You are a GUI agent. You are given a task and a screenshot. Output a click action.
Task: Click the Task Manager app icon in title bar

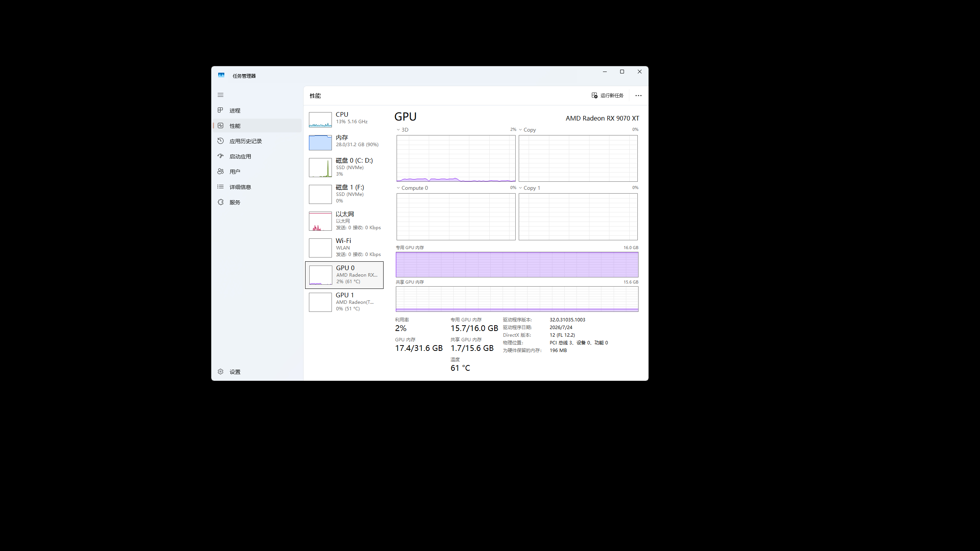[x=221, y=75]
